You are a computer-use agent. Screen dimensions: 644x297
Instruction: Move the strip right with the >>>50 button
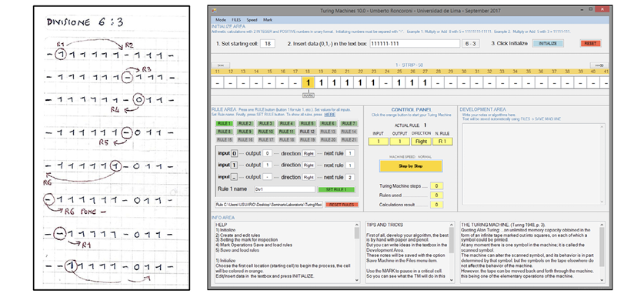pos(599,65)
